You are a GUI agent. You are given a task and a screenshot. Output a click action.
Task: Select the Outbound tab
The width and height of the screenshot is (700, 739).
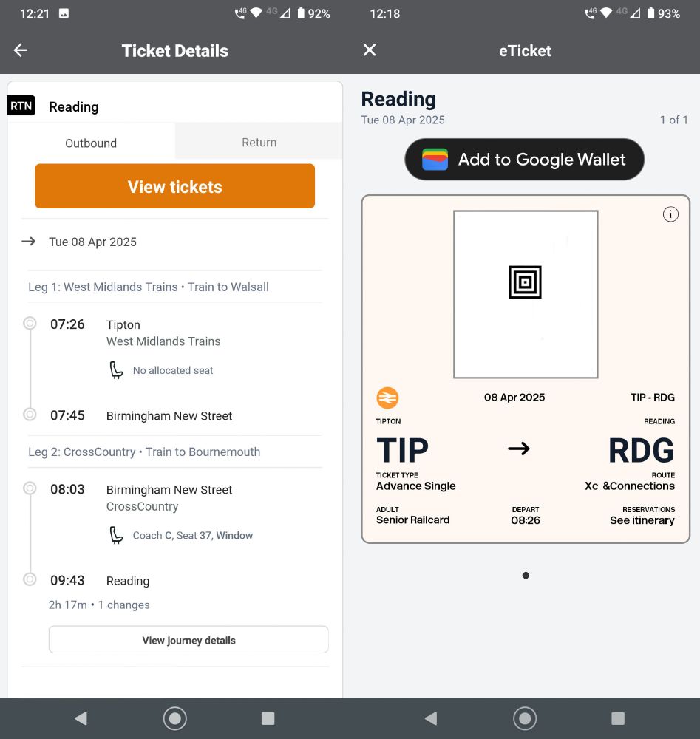click(91, 143)
